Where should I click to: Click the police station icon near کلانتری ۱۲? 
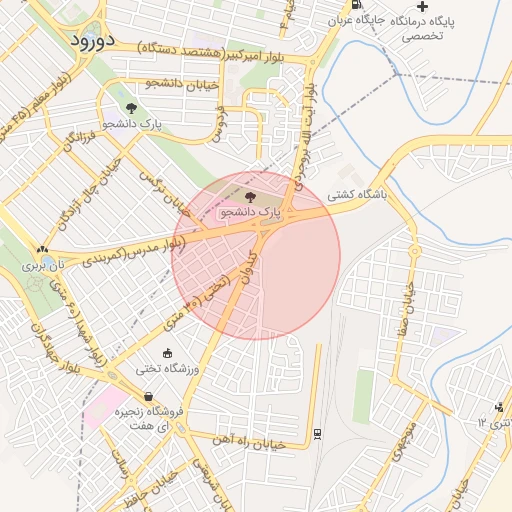point(499,407)
